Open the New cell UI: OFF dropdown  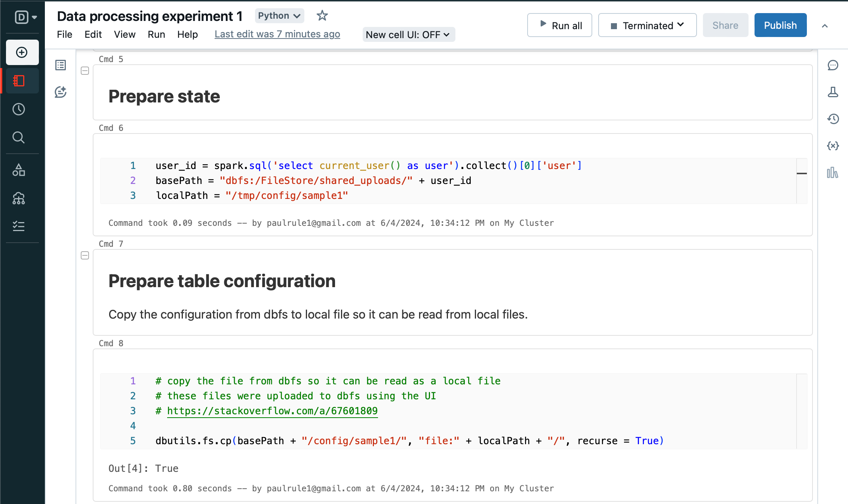(x=408, y=34)
